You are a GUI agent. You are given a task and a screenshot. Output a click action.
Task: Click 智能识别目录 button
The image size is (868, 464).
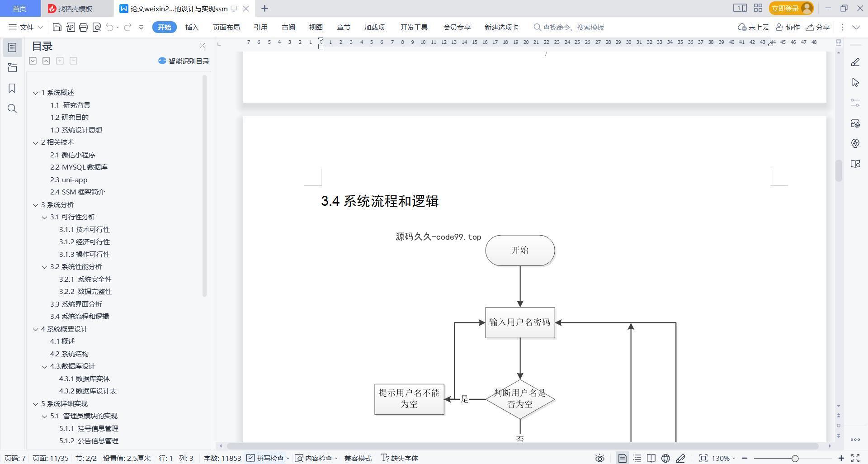184,61
